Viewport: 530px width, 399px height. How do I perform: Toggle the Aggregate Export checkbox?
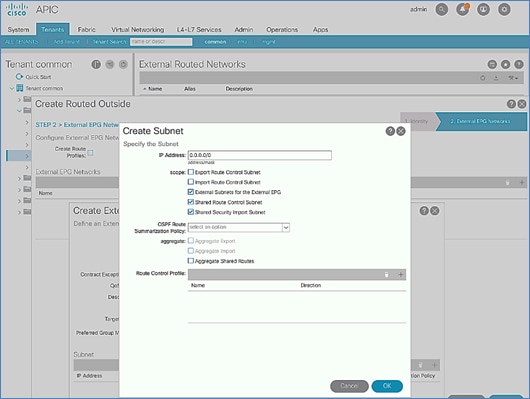[x=191, y=241]
